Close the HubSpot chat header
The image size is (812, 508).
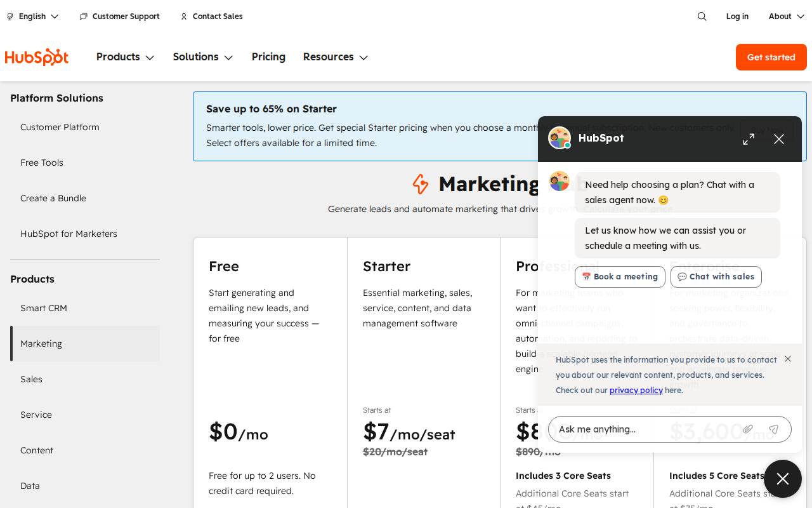click(779, 139)
